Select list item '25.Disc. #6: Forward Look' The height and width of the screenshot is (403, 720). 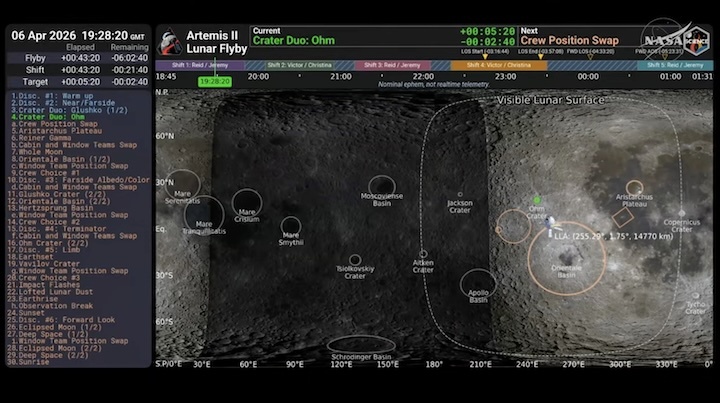pyautogui.click(x=61, y=320)
